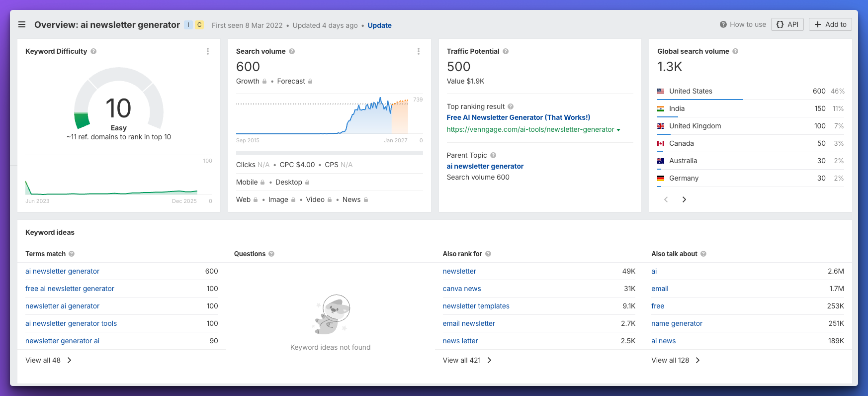Open 'email newsletter' keyword

coord(469,323)
